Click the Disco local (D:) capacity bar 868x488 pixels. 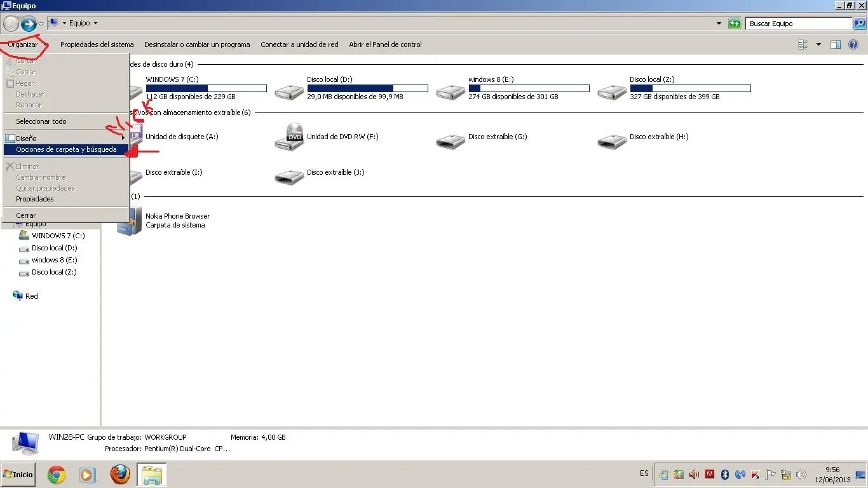367,88
